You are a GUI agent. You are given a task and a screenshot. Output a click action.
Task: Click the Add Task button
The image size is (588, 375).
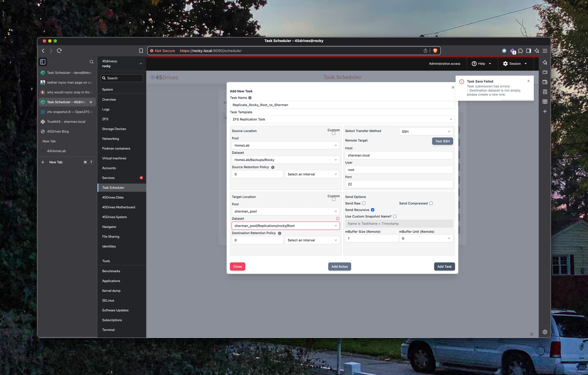[x=444, y=266]
